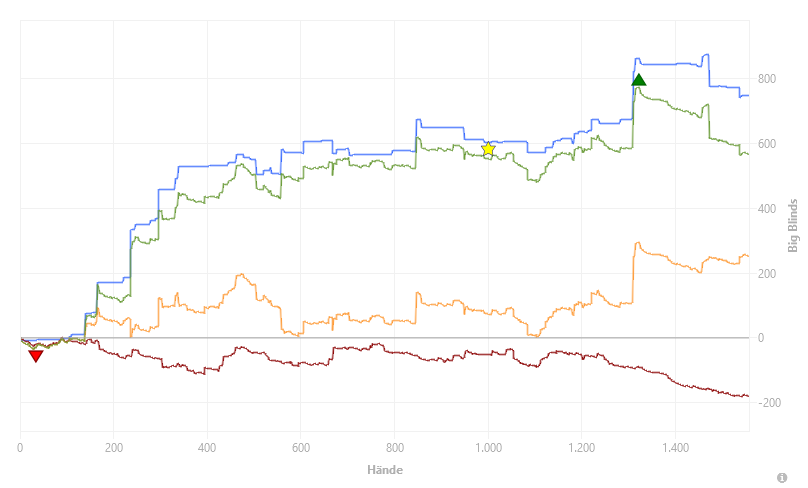Click the info icon below the chart
The width and height of the screenshot is (808, 488).
pos(782,478)
